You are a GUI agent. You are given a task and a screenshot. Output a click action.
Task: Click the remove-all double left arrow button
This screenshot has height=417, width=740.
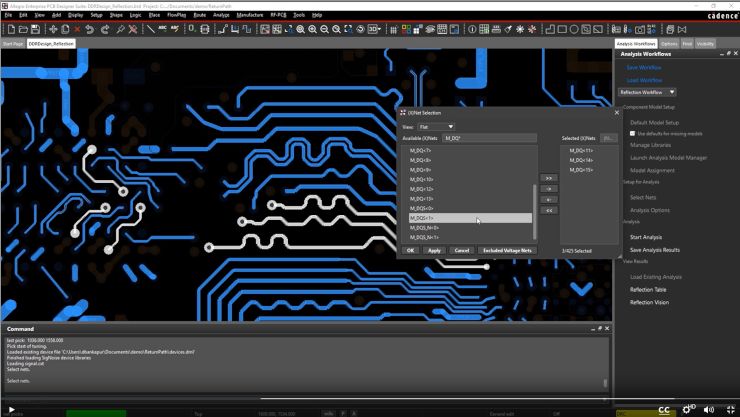[548, 211]
